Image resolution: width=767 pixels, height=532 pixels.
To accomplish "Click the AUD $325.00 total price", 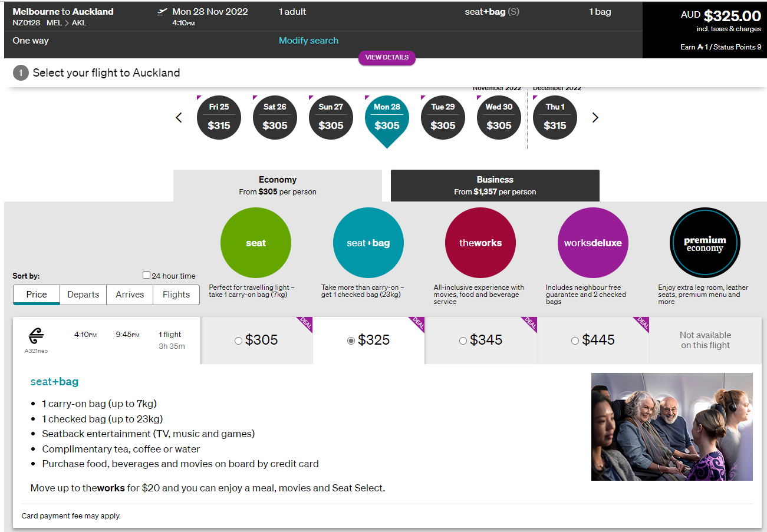I will pyautogui.click(x=721, y=16).
